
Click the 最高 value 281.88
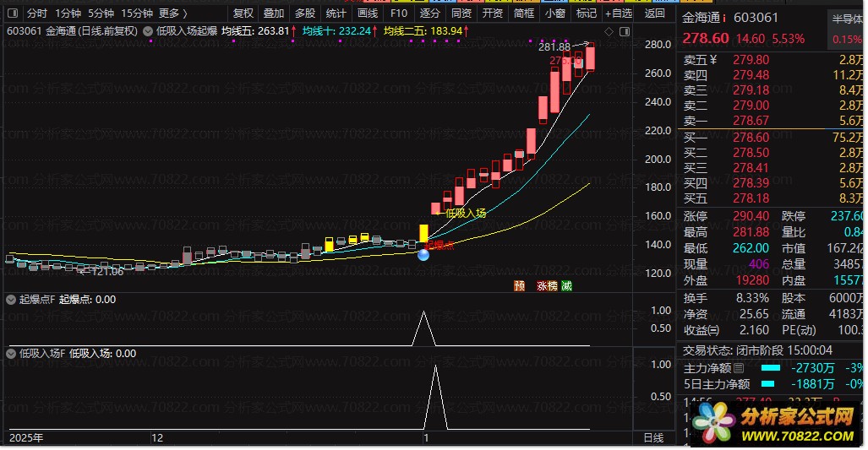[x=751, y=232]
